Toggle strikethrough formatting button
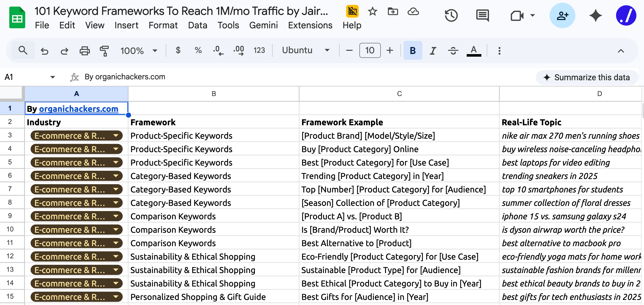The height and width of the screenshot is (305, 644). click(x=453, y=50)
